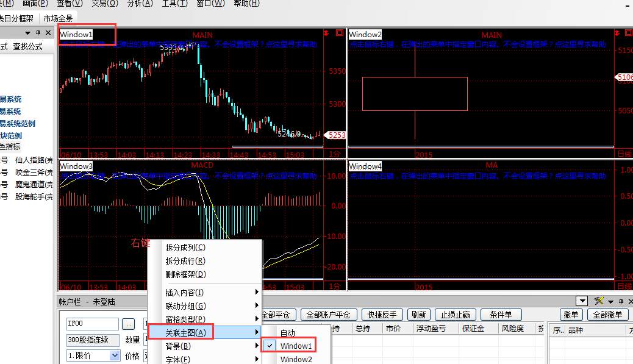Click the maximize square icon of Window2 chart

pos(629,32)
